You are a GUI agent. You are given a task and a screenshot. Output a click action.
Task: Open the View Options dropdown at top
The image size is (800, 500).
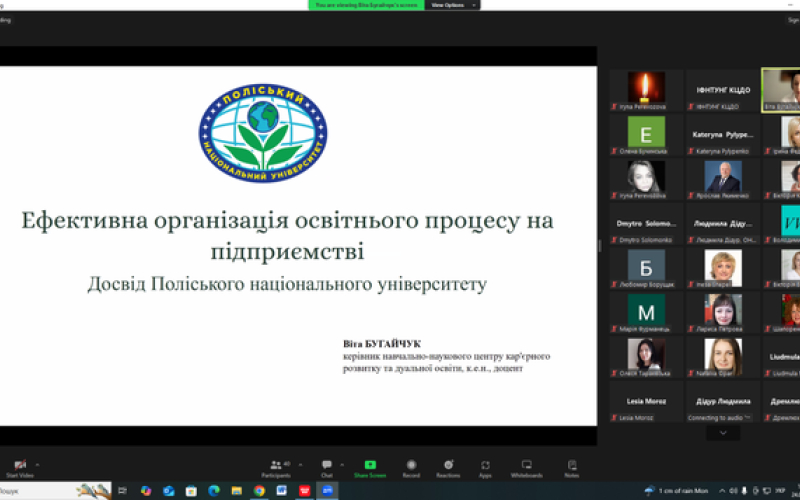coord(452,5)
